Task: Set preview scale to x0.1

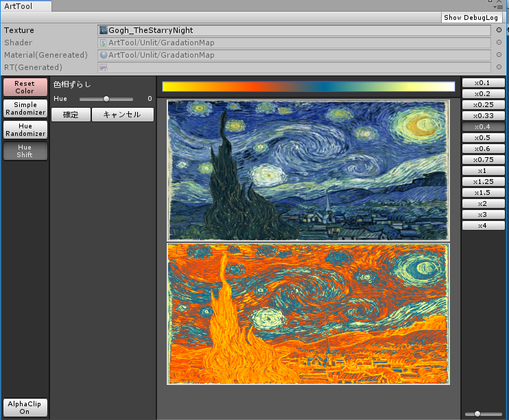Action: 483,83
